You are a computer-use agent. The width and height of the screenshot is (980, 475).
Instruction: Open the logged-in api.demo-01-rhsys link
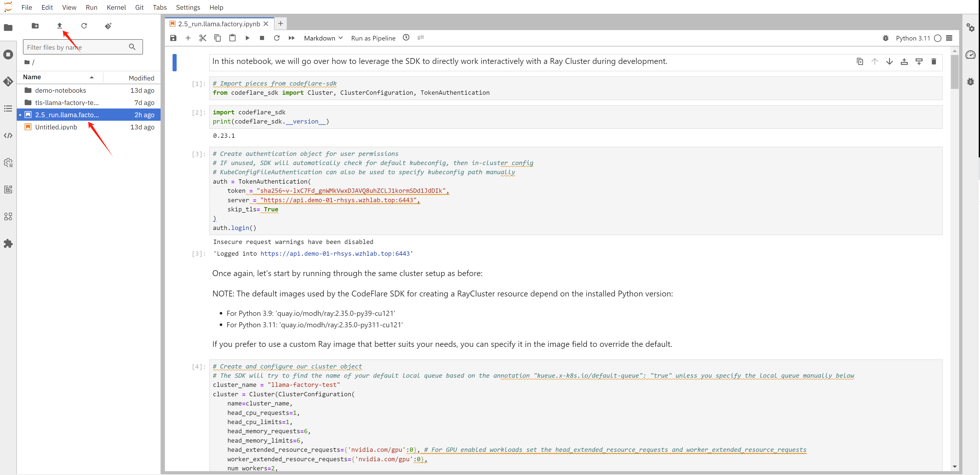point(335,254)
